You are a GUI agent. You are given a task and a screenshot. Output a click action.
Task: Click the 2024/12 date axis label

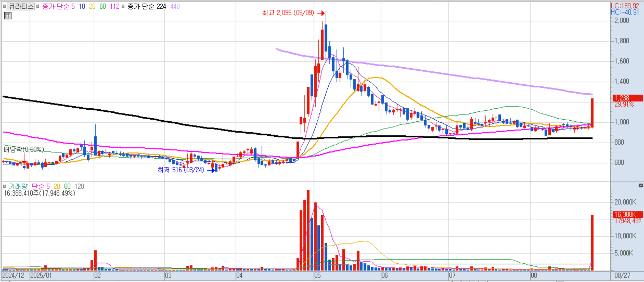[x=13, y=275]
